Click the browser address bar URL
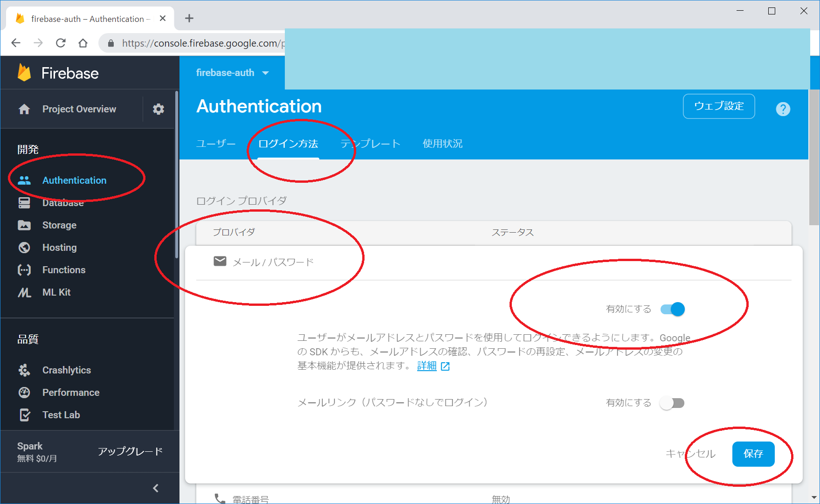The image size is (820, 504). (200, 43)
